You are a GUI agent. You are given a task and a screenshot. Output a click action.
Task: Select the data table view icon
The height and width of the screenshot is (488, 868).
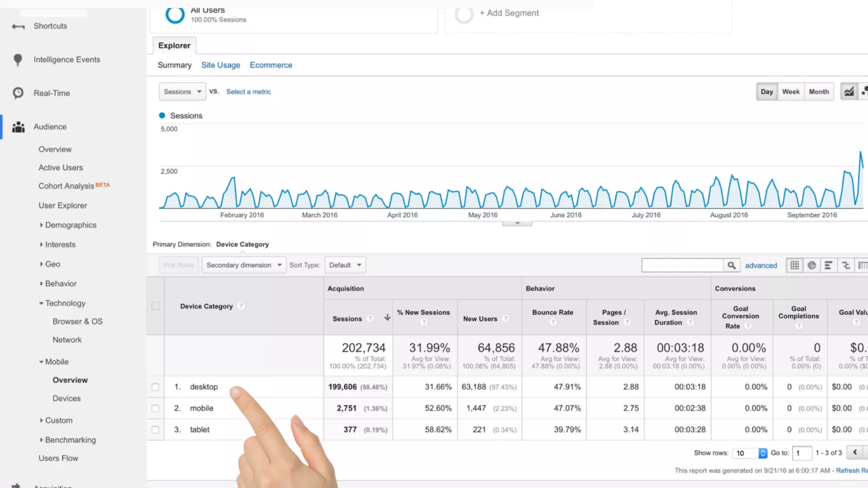pos(795,265)
